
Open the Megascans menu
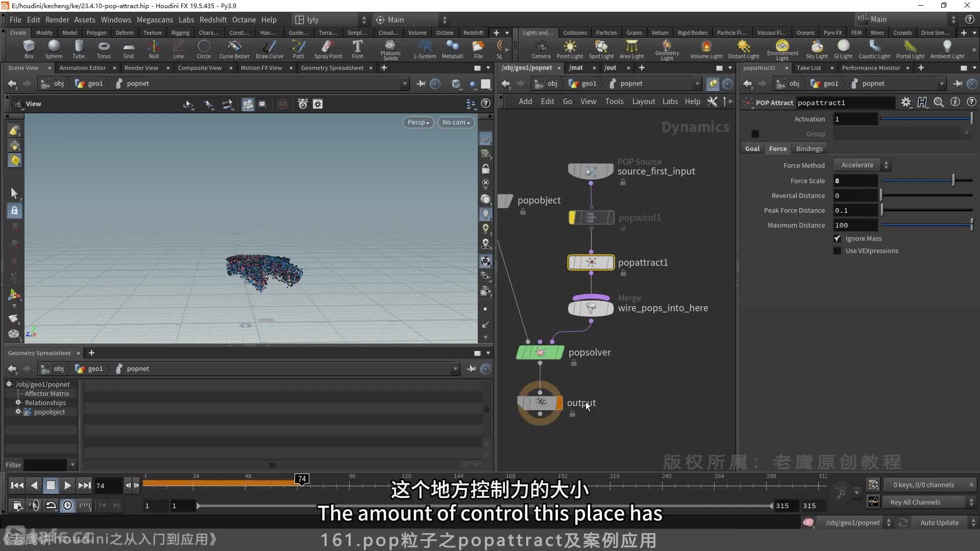tap(155, 19)
